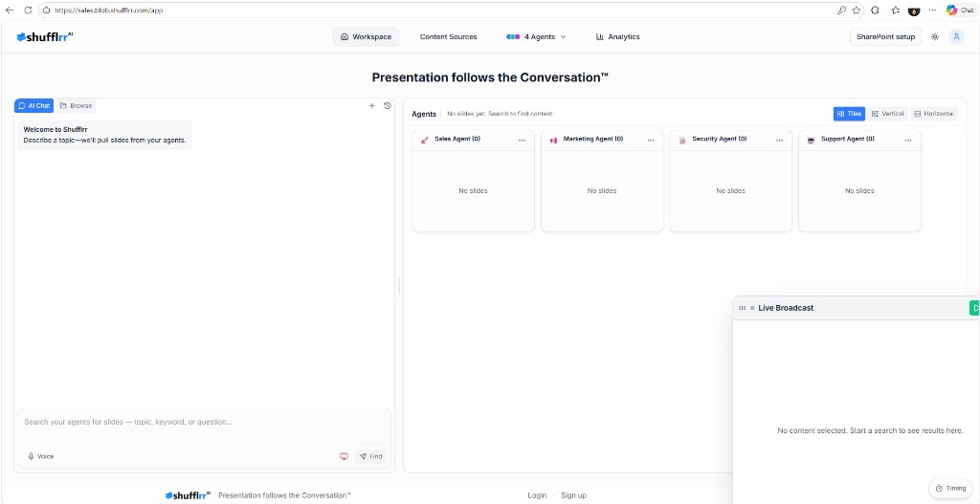The width and height of the screenshot is (980, 504).
Task: Click the red presentation screen icon
Action: (x=344, y=456)
